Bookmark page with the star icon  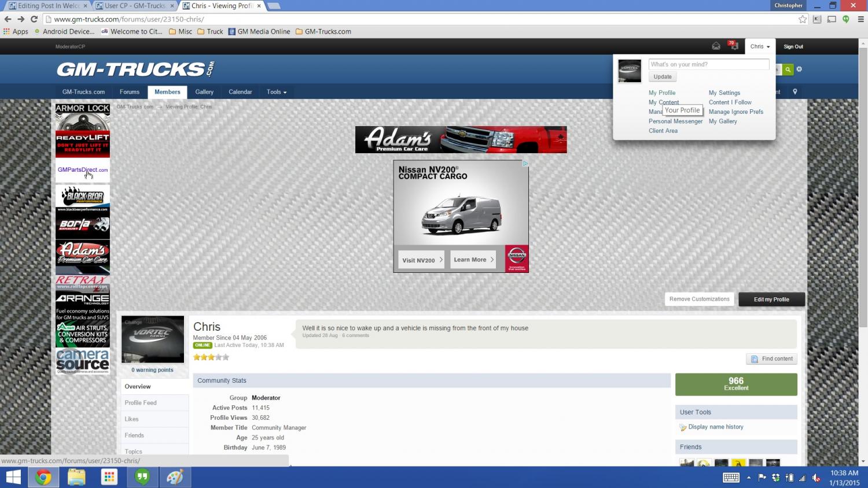[x=802, y=19]
